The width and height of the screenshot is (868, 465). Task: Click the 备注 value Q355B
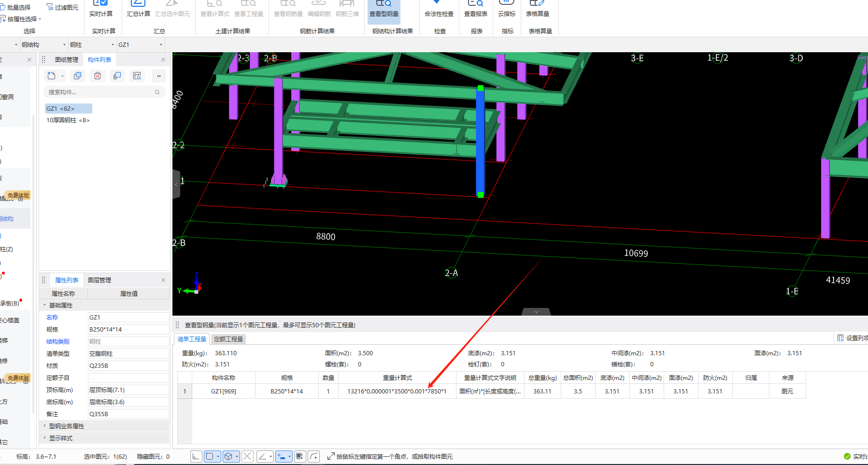tap(128, 414)
